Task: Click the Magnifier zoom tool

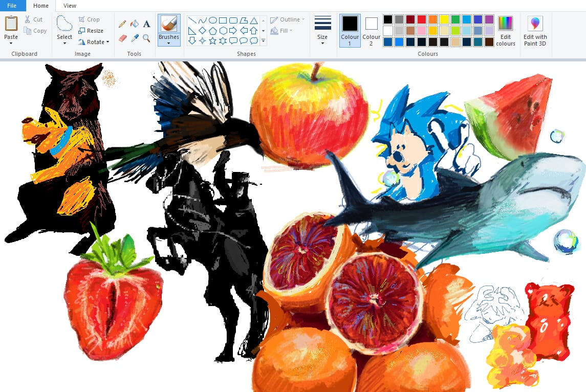Action: pyautogui.click(x=147, y=38)
